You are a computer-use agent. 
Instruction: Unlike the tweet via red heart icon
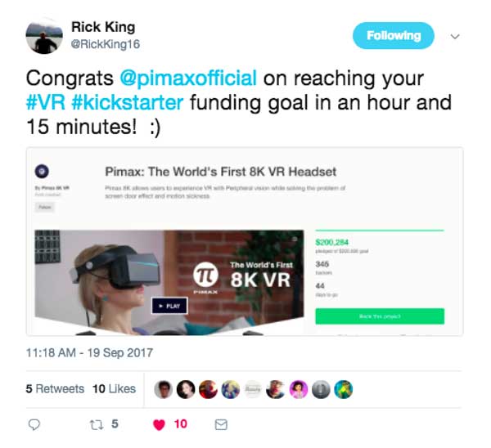click(x=159, y=425)
